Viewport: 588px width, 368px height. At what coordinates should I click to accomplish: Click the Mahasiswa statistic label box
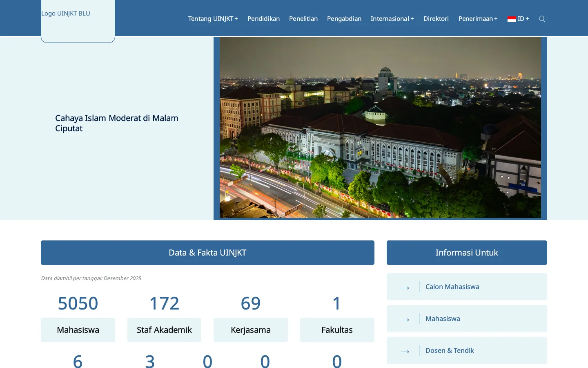(x=78, y=330)
